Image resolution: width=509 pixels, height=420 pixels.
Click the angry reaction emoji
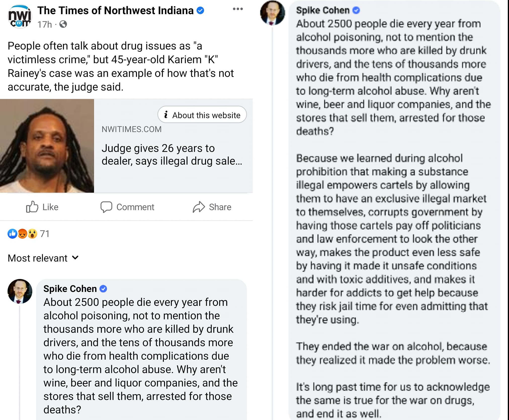coord(23,234)
